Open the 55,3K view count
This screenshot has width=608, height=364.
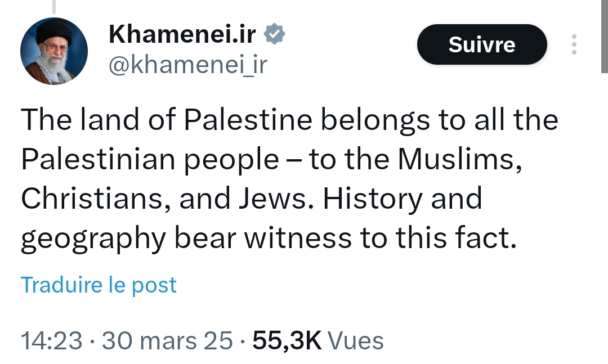(287, 341)
